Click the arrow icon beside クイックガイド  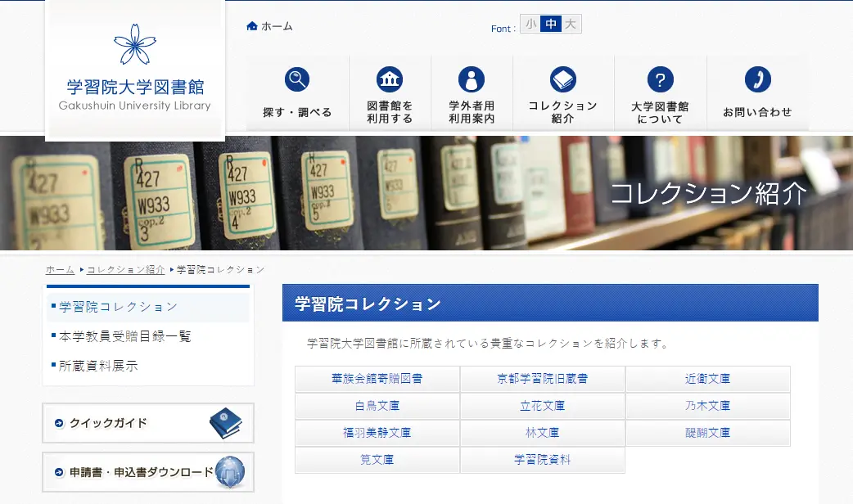pos(59,423)
